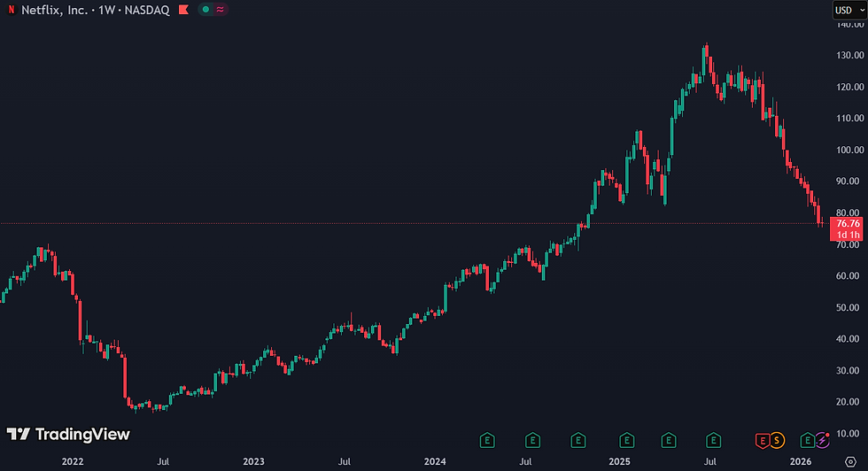This screenshot has width=868, height=471.
Task: Click the green earnings marker just right of 2025 label
Action: tap(627, 441)
